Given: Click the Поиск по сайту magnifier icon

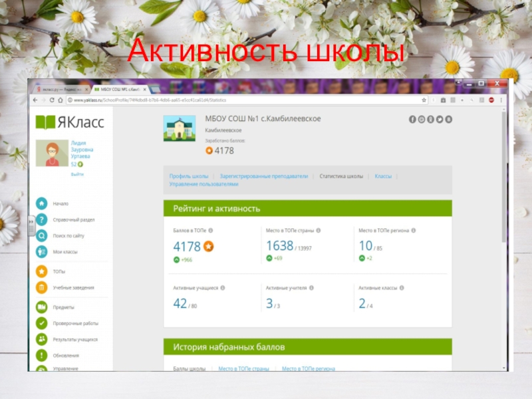Looking at the screenshot, I should (42, 235).
